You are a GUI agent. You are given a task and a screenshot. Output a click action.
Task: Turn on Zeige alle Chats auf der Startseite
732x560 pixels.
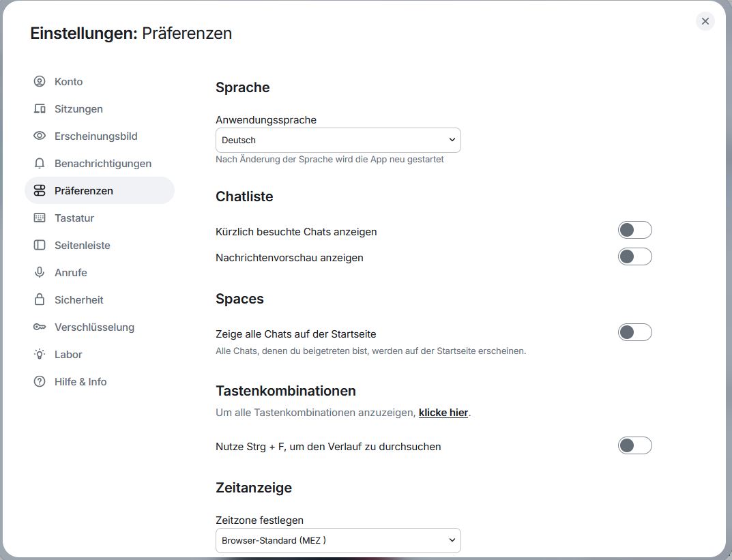click(x=634, y=333)
